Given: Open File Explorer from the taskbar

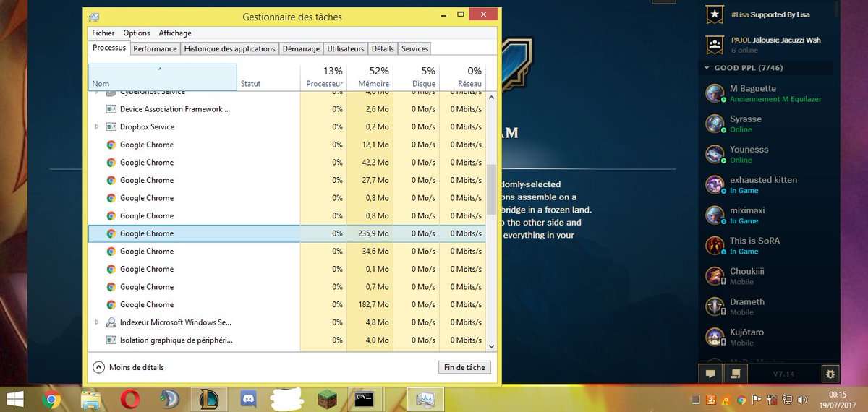Looking at the screenshot, I should 90,398.
